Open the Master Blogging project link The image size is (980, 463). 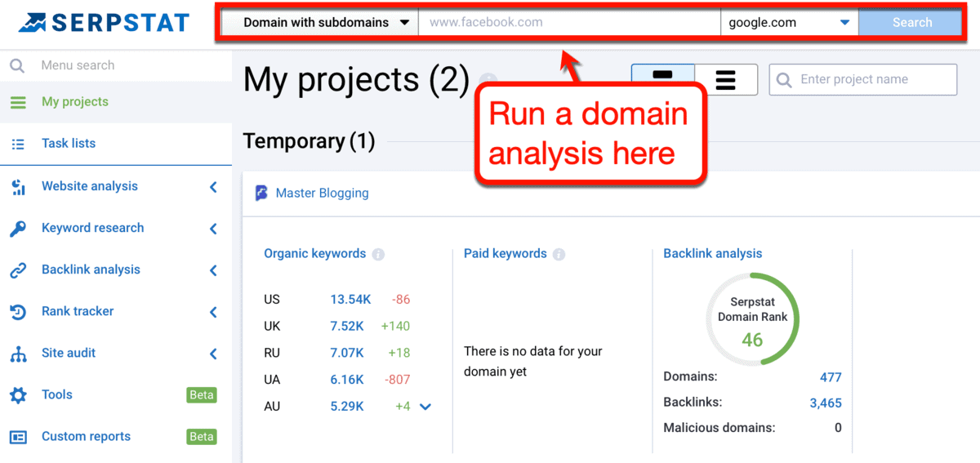[x=322, y=194]
